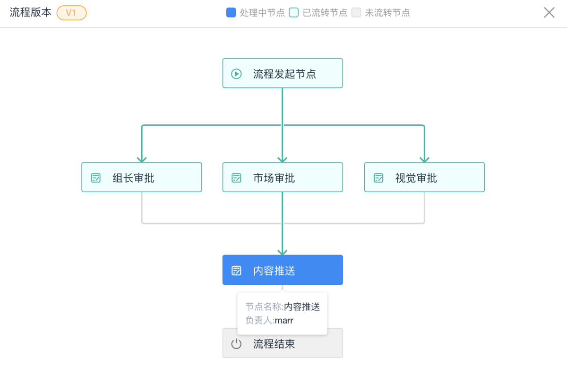Click the teal 已流转节点 legend swatch

[x=294, y=13]
